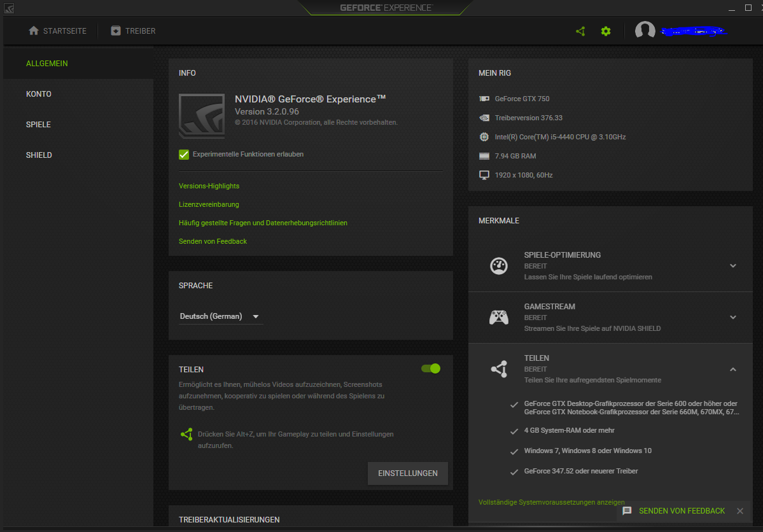
Task: Click the Treiber download icon
Action: [116, 31]
